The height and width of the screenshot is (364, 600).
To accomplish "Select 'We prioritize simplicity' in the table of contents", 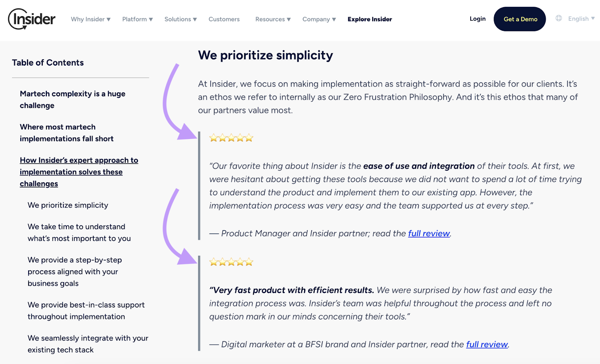I will [x=67, y=205].
